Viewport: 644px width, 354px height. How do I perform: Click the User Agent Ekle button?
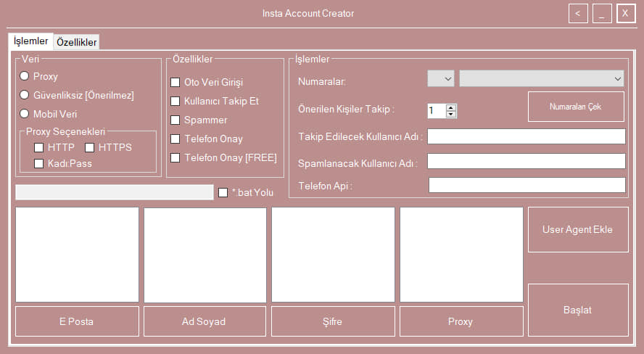pyautogui.click(x=578, y=229)
